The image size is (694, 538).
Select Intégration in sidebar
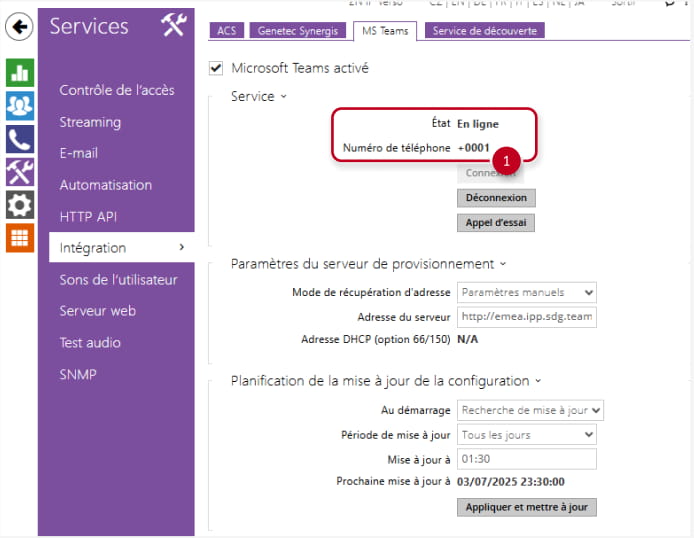[x=121, y=247]
